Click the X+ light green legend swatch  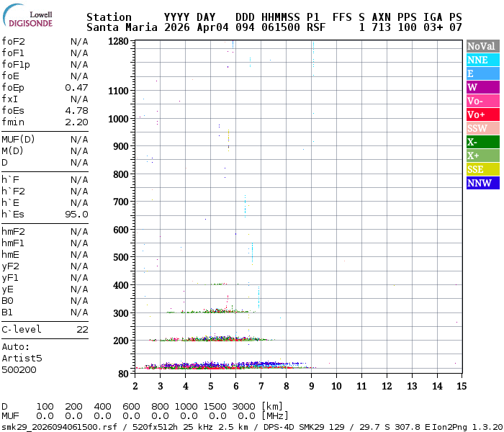tap(482, 156)
